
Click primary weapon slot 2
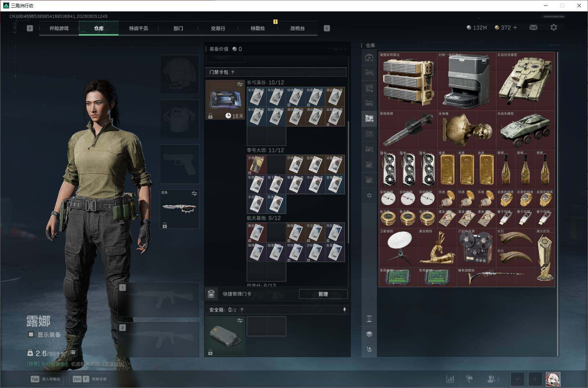click(159, 340)
